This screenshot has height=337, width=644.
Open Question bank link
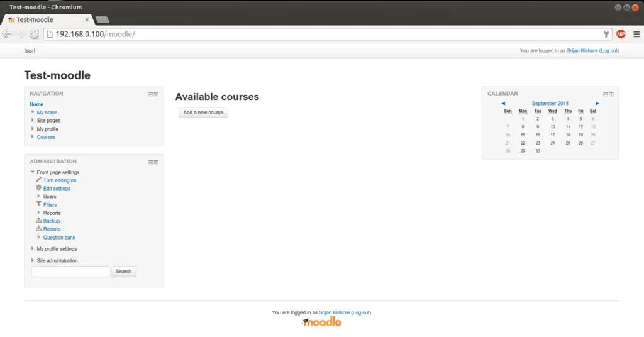(60, 238)
